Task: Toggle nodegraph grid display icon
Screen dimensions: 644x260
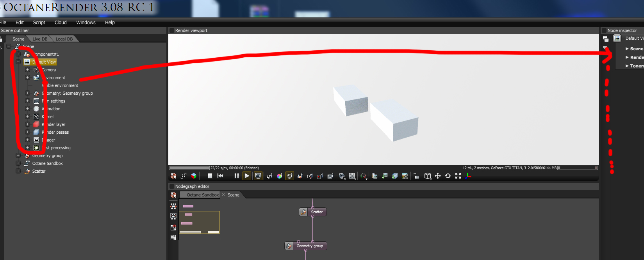Action: pyautogui.click(x=173, y=237)
